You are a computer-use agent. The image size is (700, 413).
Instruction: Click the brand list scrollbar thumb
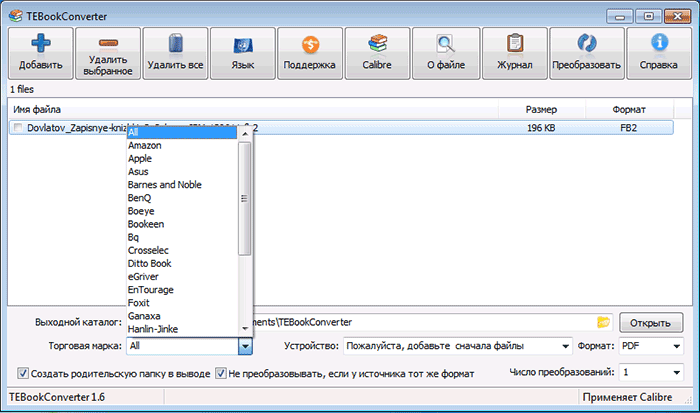(x=245, y=199)
